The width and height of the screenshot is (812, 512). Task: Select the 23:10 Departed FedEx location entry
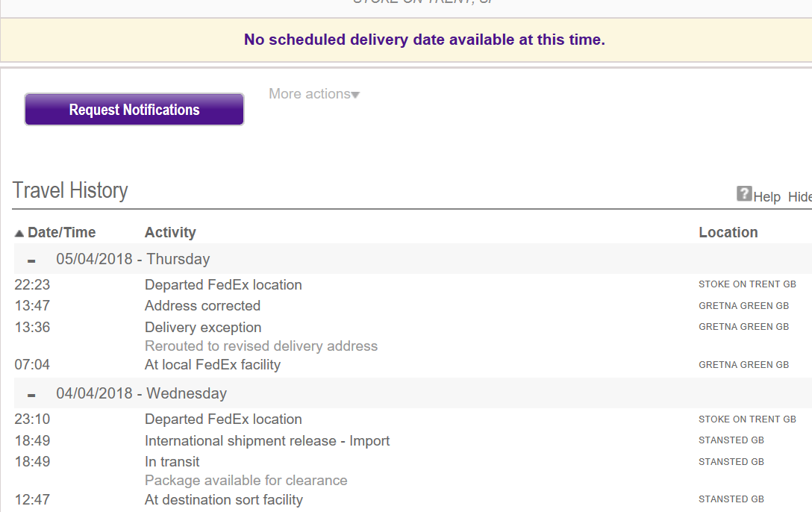point(223,419)
